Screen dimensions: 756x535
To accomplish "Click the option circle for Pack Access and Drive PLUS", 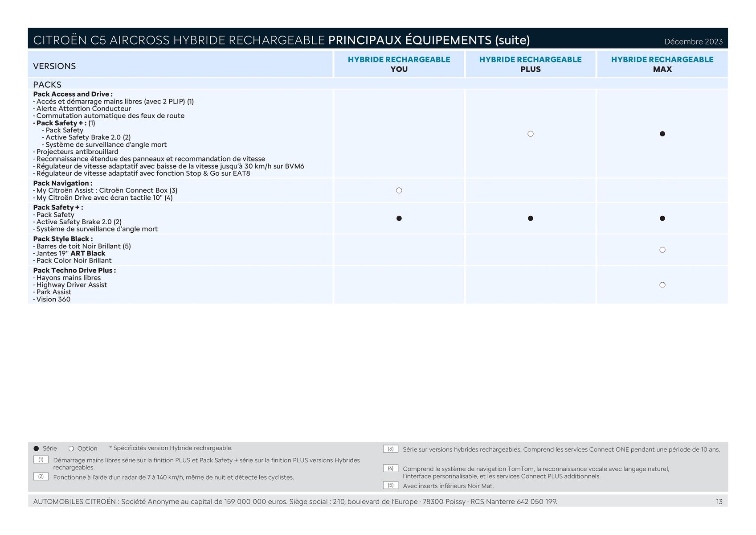I will 530,134.
